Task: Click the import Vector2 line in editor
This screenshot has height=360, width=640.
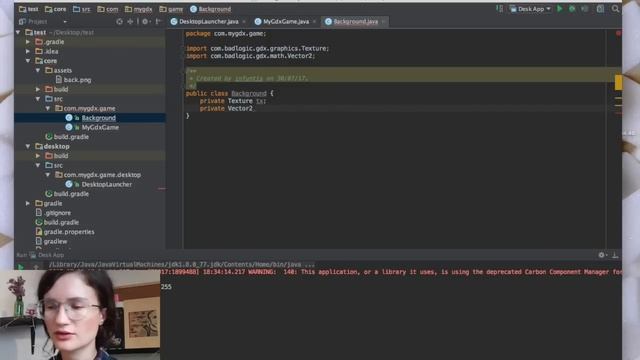Action: (250, 56)
